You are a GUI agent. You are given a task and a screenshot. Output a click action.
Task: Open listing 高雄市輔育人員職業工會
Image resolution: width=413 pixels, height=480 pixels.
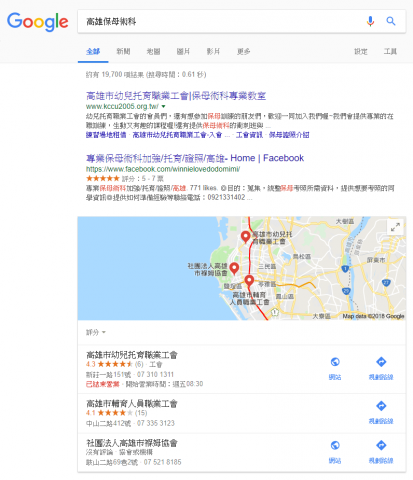pyautogui.click(x=132, y=403)
